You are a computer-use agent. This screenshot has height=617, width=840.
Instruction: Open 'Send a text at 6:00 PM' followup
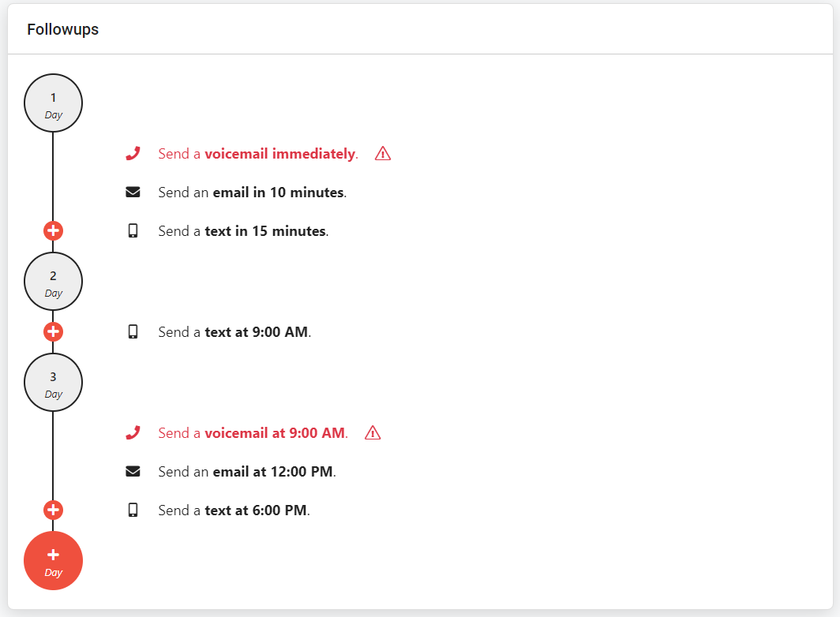(234, 510)
